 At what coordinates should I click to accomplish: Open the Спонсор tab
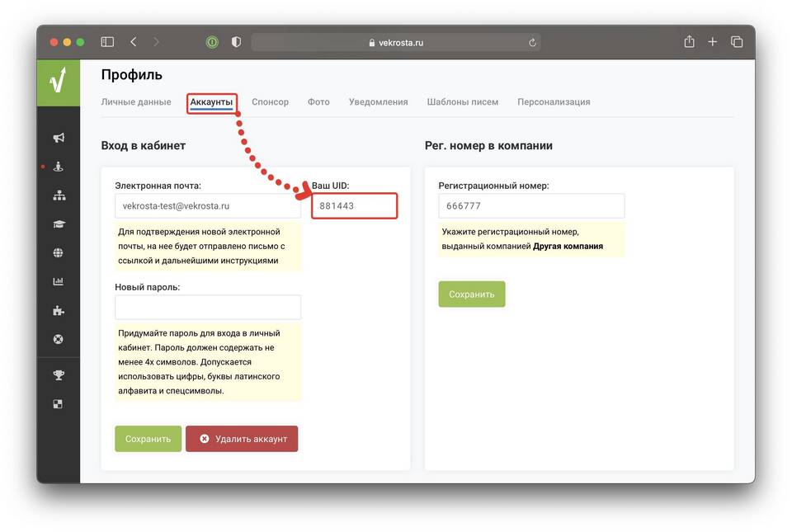(270, 102)
